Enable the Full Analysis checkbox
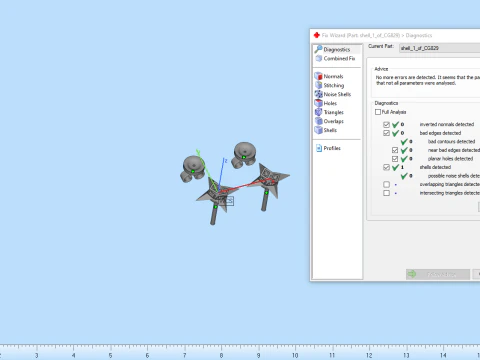The image size is (480, 360). coord(378,112)
